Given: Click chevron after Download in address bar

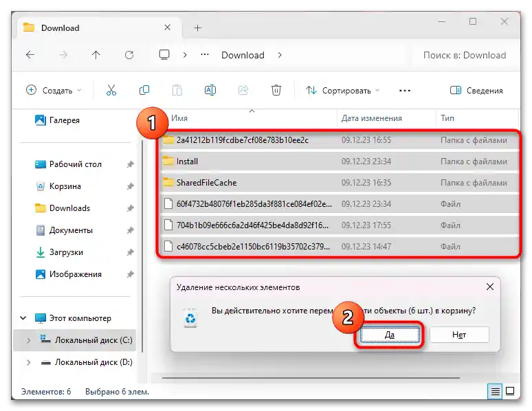Looking at the screenshot, I should 280,55.
